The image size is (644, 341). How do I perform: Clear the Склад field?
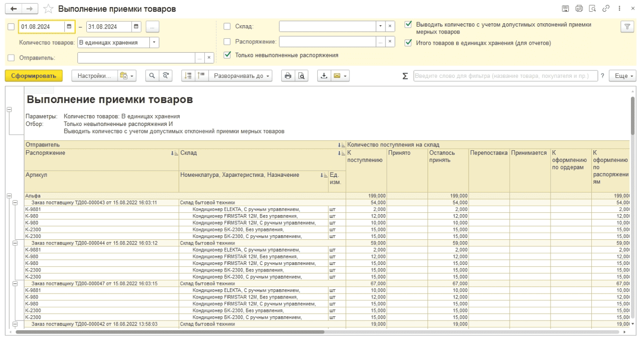[390, 27]
